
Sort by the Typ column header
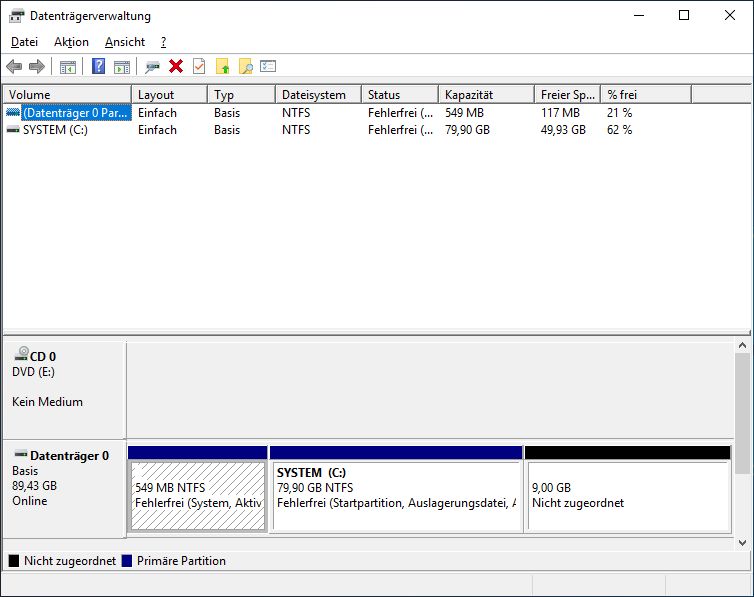click(241, 95)
